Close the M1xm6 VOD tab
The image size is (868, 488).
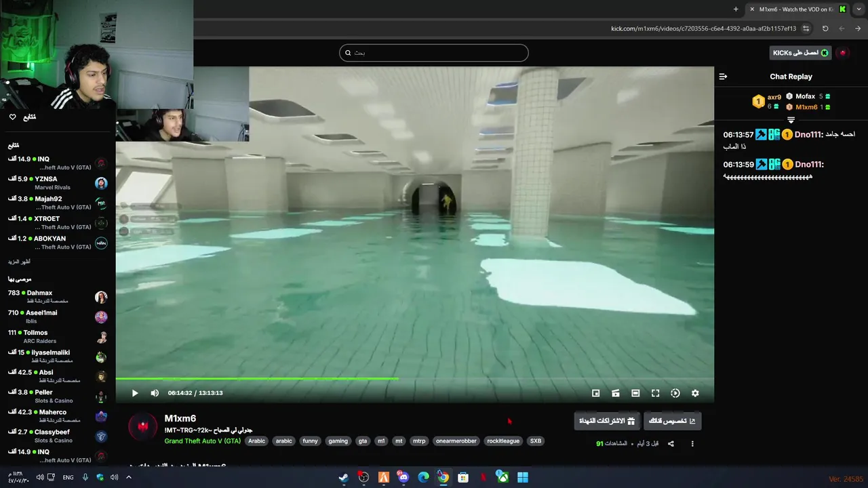(752, 9)
